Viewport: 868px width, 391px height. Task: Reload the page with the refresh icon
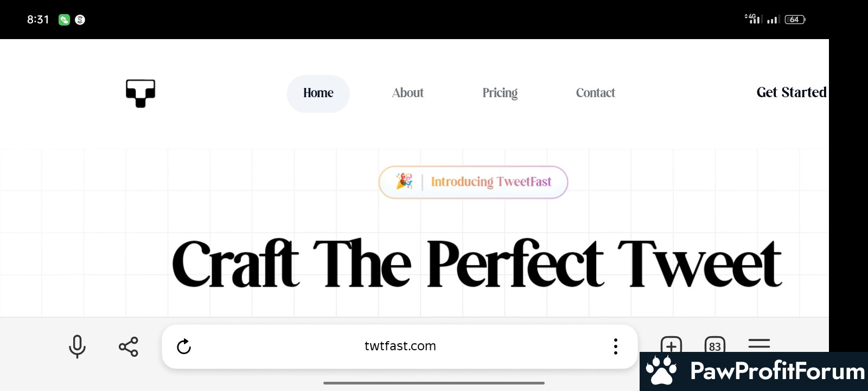pyautogui.click(x=184, y=346)
